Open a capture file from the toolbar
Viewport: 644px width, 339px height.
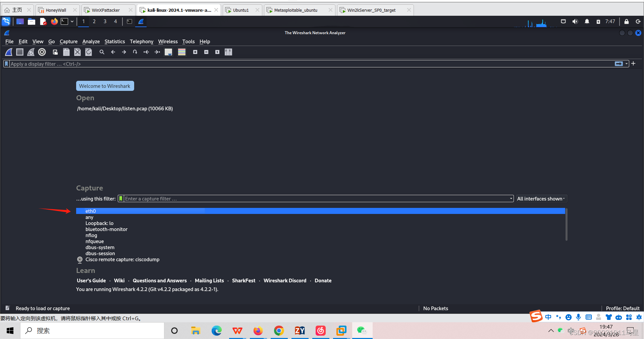(x=55, y=52)
